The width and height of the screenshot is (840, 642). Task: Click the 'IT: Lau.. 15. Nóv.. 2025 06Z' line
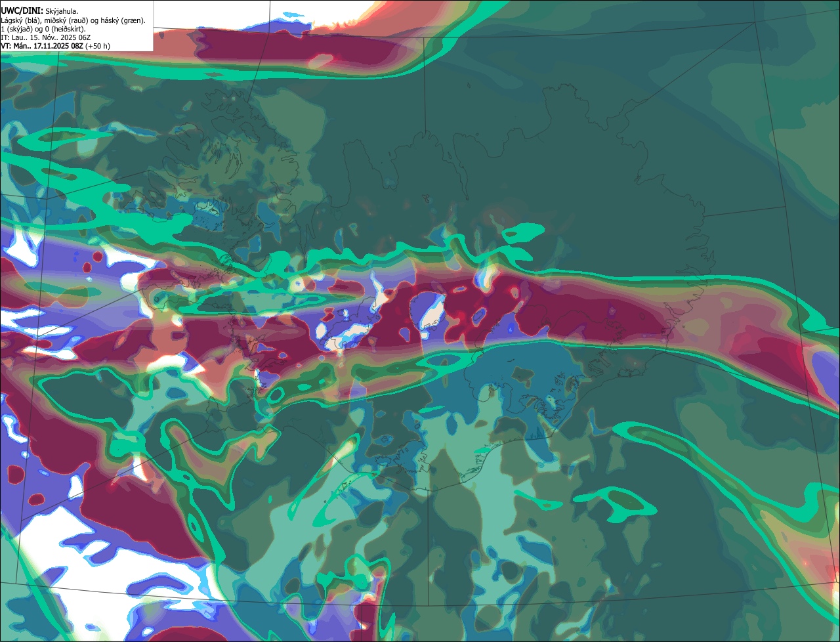click(46, 37)
